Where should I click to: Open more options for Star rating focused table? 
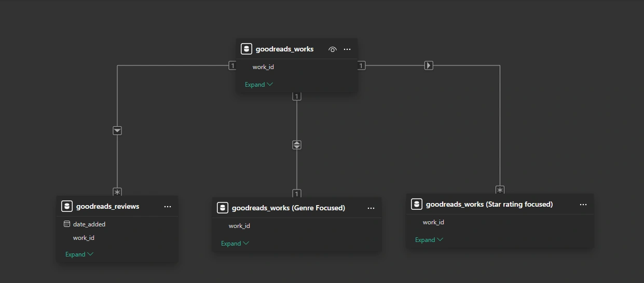(583, 205)
